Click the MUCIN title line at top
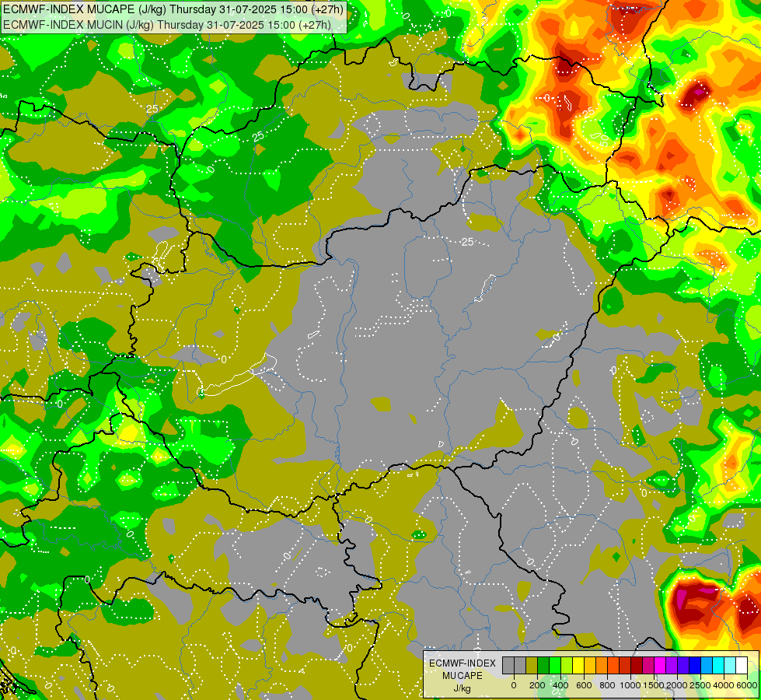Screen dimensions: 761x700 coord(167,25)
